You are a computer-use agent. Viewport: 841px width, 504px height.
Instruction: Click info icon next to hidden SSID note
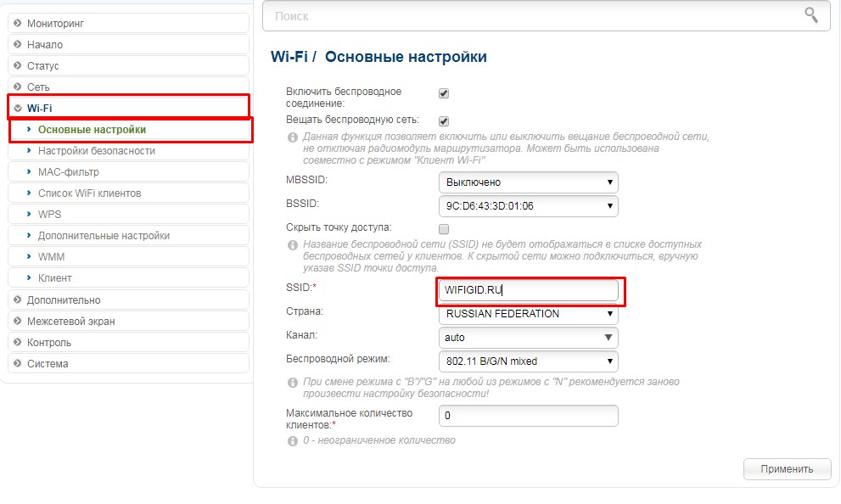click(x=293, y=245)
